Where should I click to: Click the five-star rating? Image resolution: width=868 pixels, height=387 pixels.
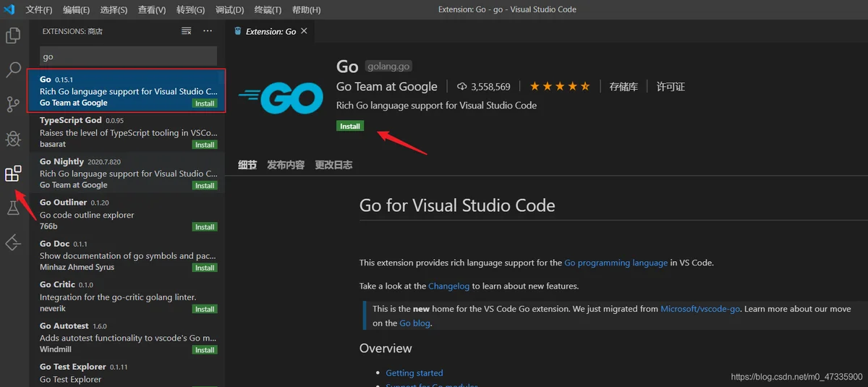tap(560, 87)
